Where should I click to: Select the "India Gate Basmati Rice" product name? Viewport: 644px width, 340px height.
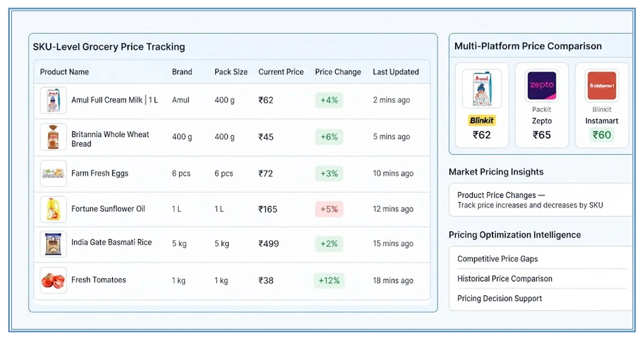(x=111, y=242)
